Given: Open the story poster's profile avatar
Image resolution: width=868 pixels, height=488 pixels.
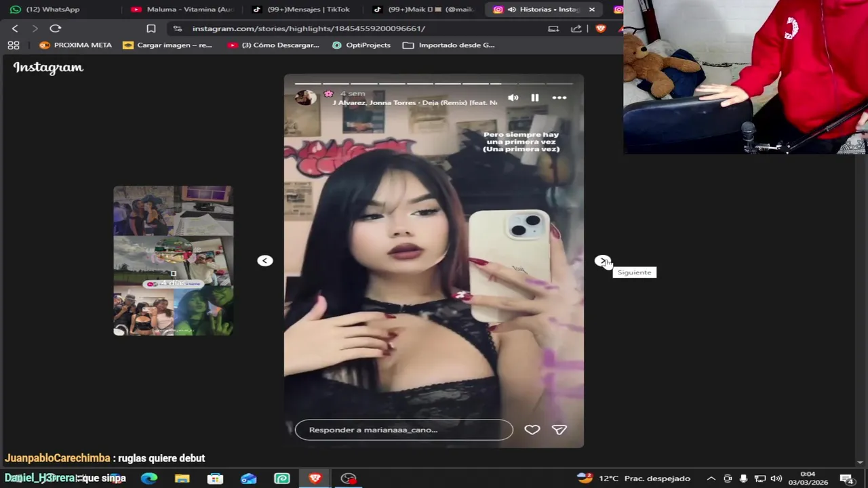Looking at the screenshot, I should pos(306,98).
